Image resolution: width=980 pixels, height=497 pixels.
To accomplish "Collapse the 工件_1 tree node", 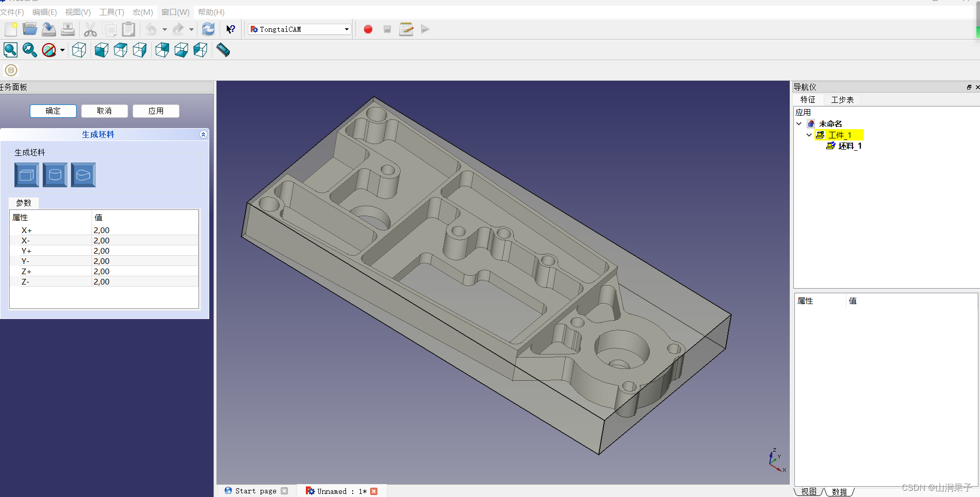I will point(809,135).
